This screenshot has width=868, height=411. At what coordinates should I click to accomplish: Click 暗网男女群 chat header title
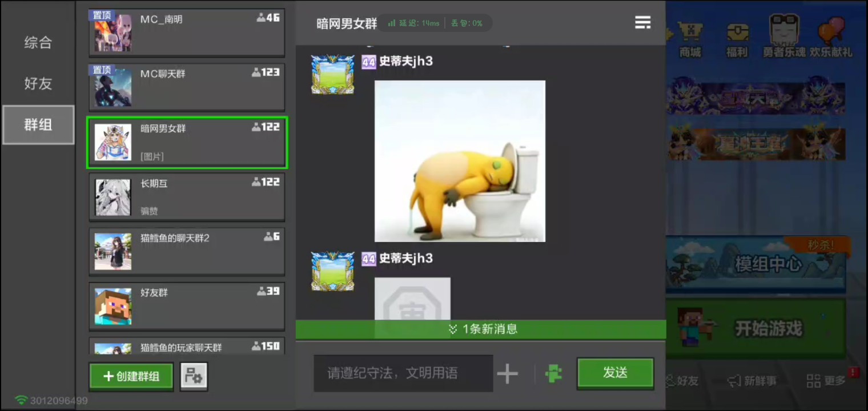[x=347, y=23]
